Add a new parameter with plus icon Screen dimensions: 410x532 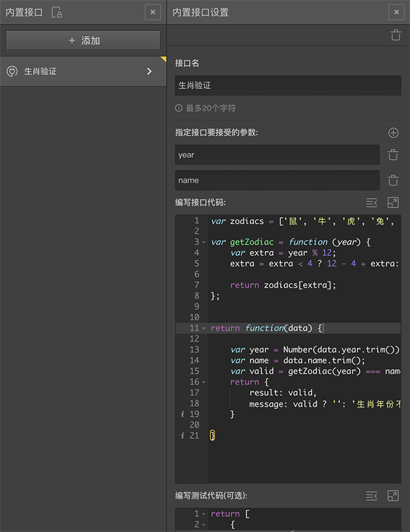(393, 133)
